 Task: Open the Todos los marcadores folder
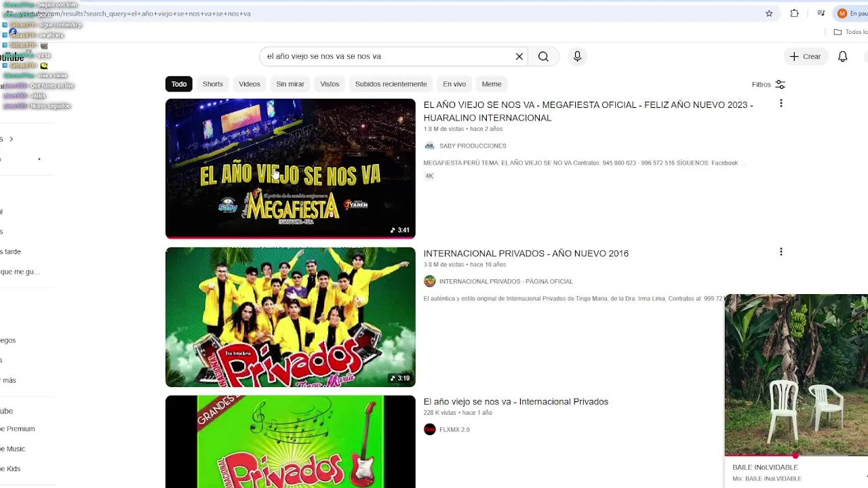click(851, 32)
